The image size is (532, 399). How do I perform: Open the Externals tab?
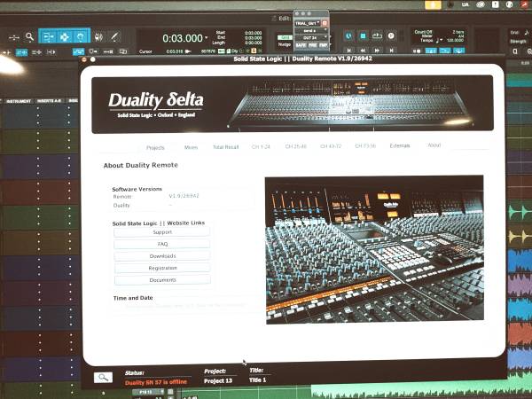[x=400, y=145]
